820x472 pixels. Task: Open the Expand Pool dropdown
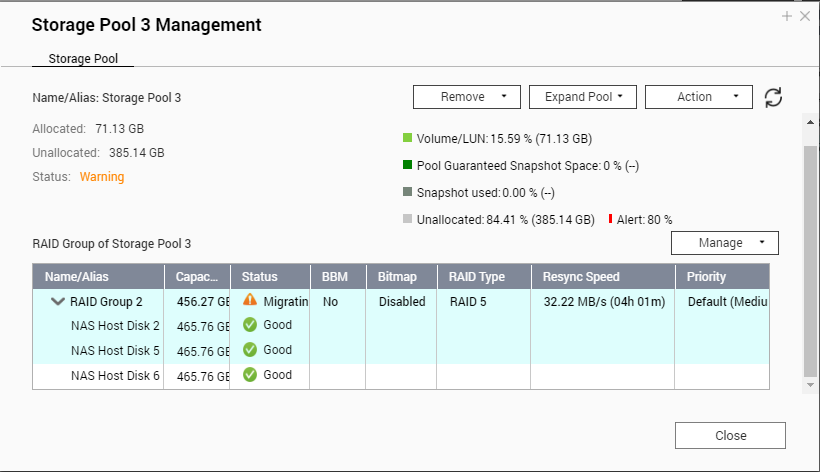point(583,97)
